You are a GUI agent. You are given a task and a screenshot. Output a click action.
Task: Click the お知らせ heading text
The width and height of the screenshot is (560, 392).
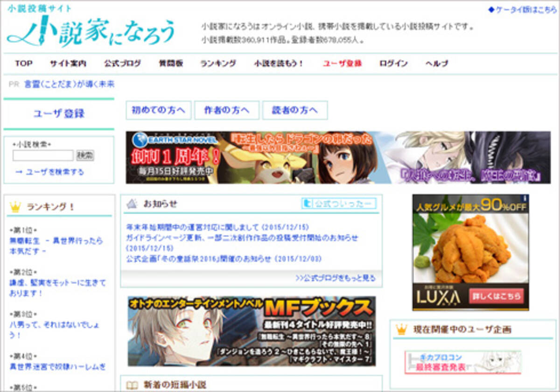coord(161,203)
